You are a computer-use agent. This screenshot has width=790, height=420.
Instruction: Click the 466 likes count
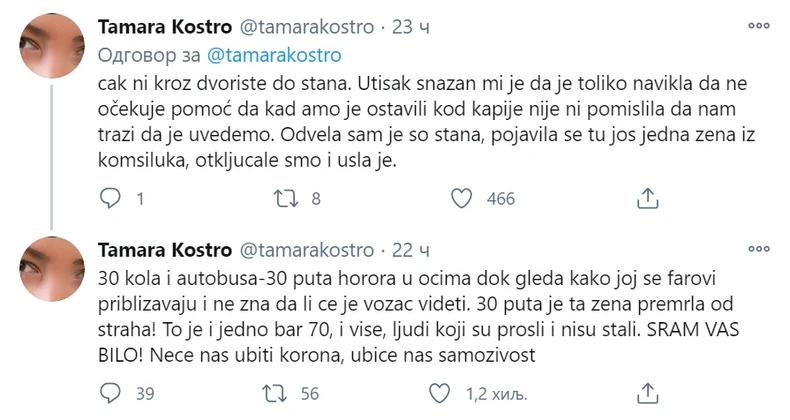[x=499, y=199]
